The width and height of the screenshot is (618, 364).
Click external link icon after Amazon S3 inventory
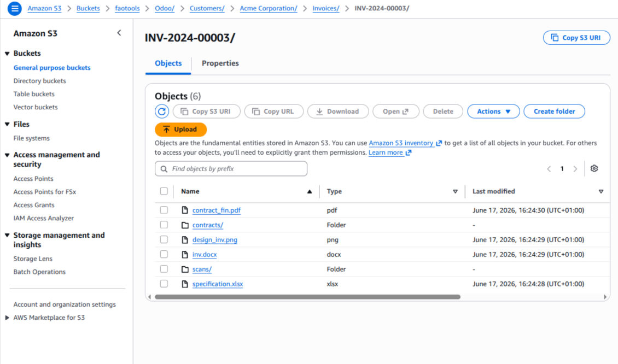(439, 143)
